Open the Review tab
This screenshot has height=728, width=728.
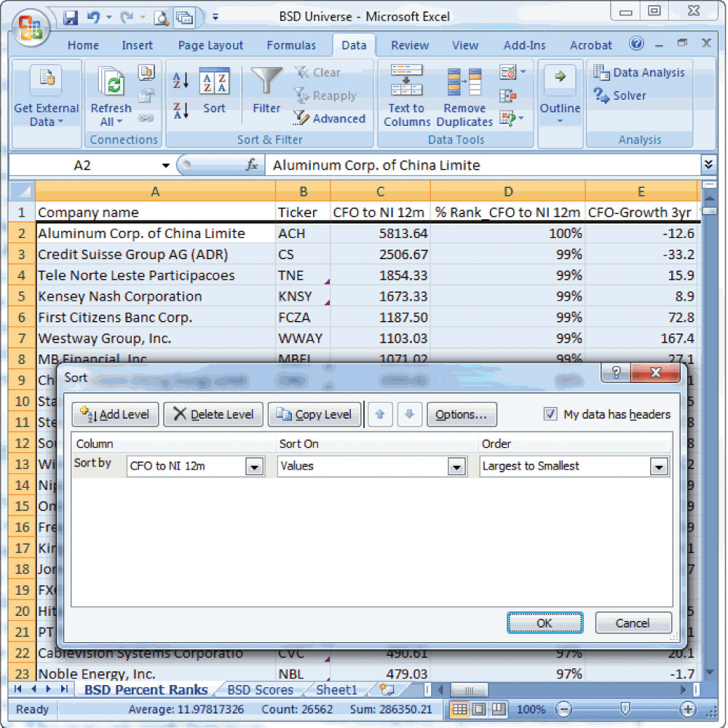click(409, 45)
